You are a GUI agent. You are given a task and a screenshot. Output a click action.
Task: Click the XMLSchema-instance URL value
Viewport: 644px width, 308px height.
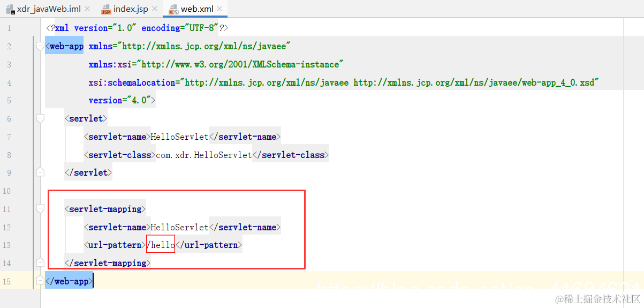(240, 64)
